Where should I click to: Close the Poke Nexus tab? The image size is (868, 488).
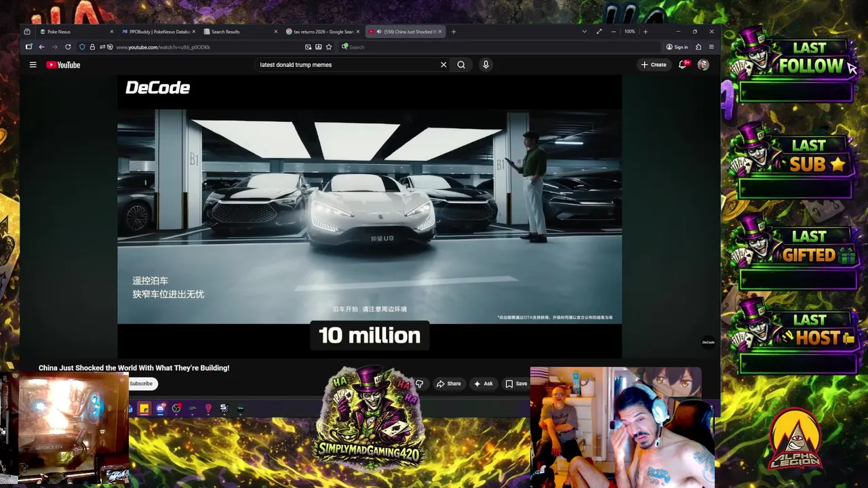point(112,32)
